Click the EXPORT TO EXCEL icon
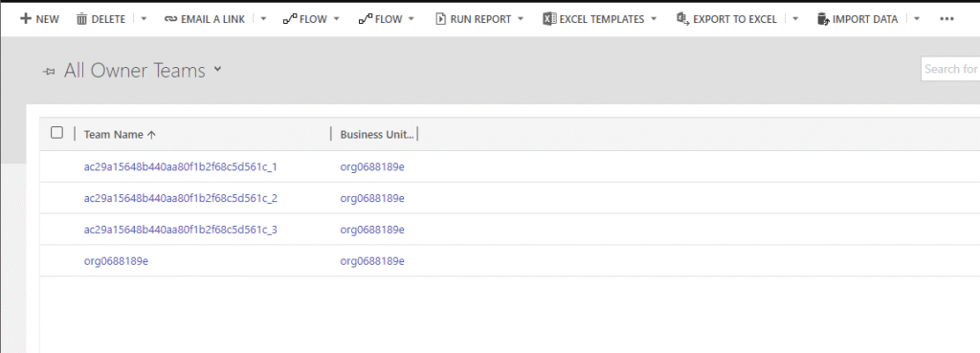 pyautogui.click(x=682, y=19)
